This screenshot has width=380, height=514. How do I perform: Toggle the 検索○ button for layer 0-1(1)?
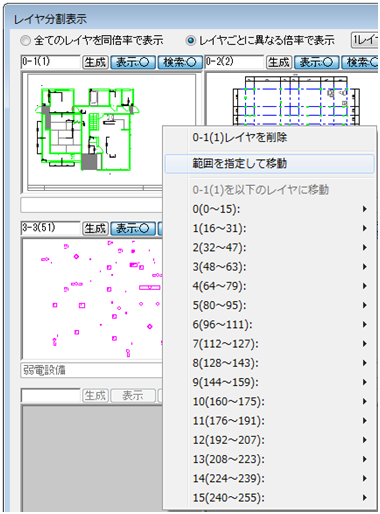180,62
